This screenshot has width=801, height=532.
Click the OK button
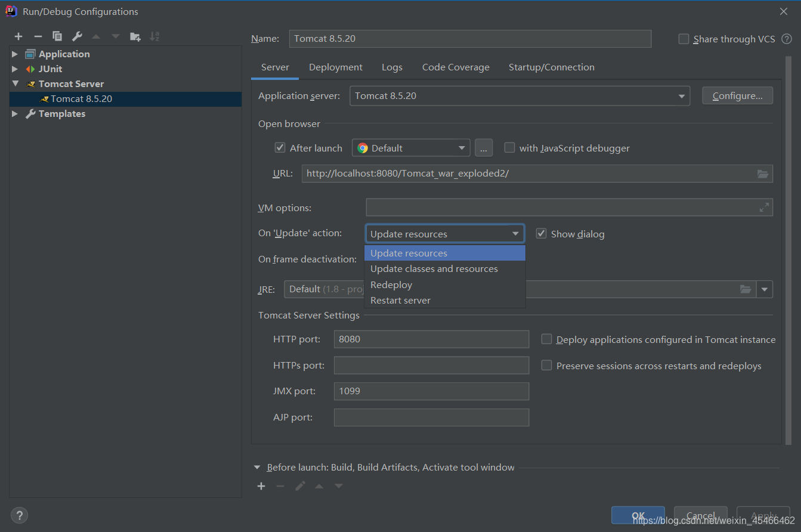638,515
